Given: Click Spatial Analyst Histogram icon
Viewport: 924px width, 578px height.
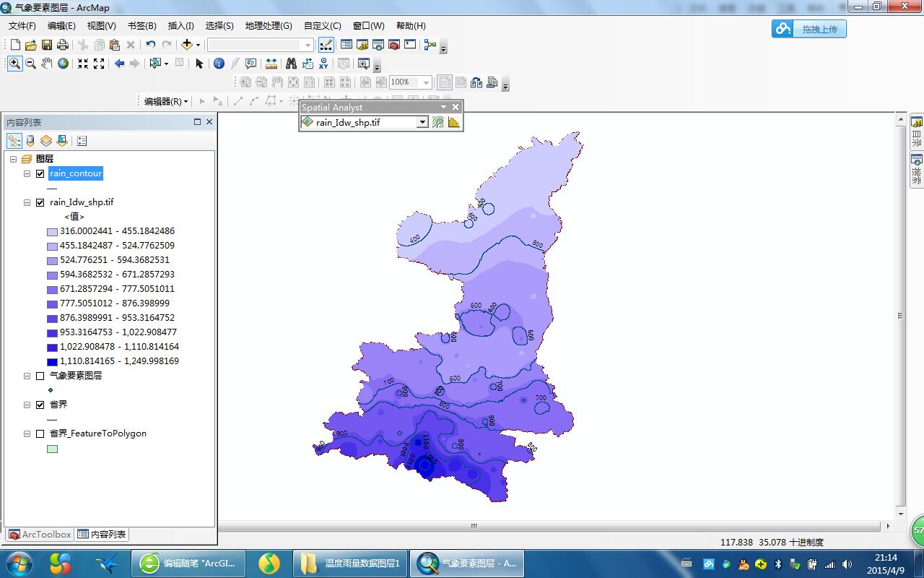Looking at the screenshot, I should [x=453, y=122].
